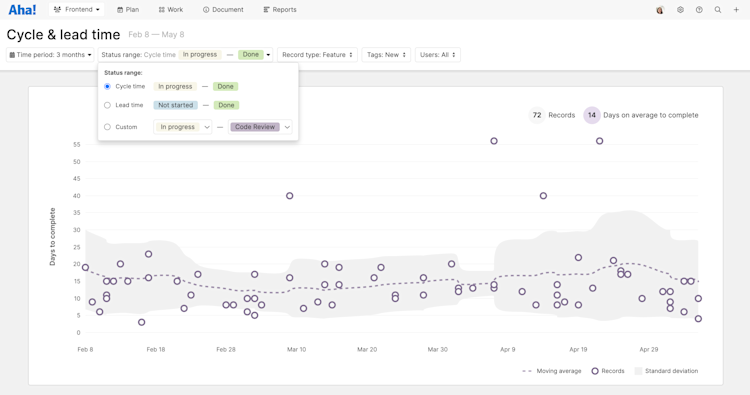Click the Aha! logo
Image resolution: width=750 pixels, height=395 pixels.
point(22,10)
